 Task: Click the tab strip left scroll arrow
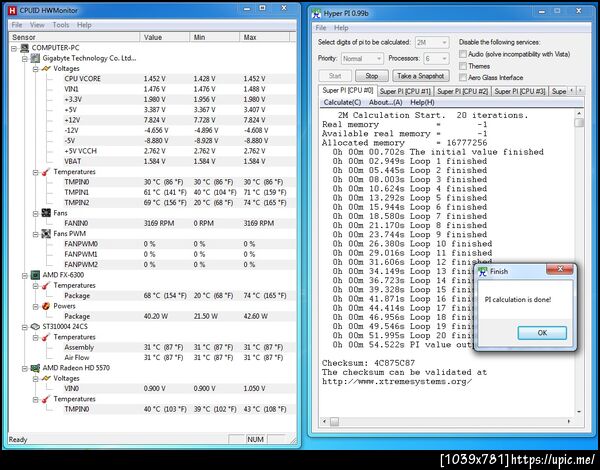[572, 91]
